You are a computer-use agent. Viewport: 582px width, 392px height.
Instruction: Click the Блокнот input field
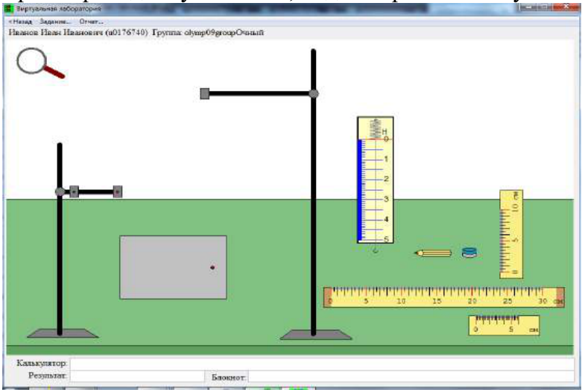click(411, 376)
